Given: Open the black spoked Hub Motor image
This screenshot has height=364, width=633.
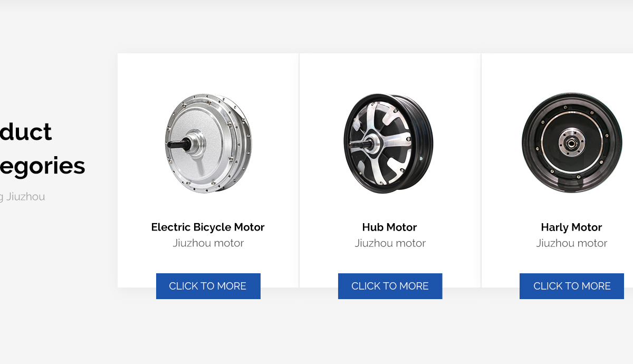Looking at the screenshot, I should (389, 143).
